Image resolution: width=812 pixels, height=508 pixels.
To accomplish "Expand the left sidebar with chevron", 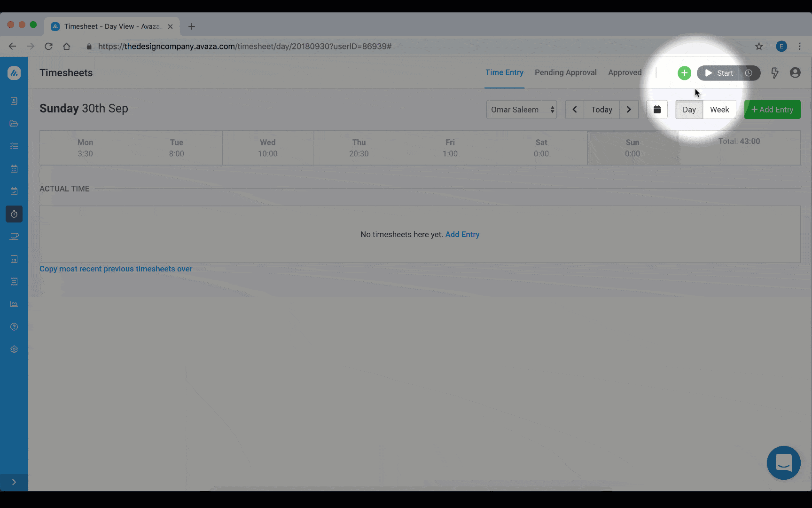I will tap(14, 482).
